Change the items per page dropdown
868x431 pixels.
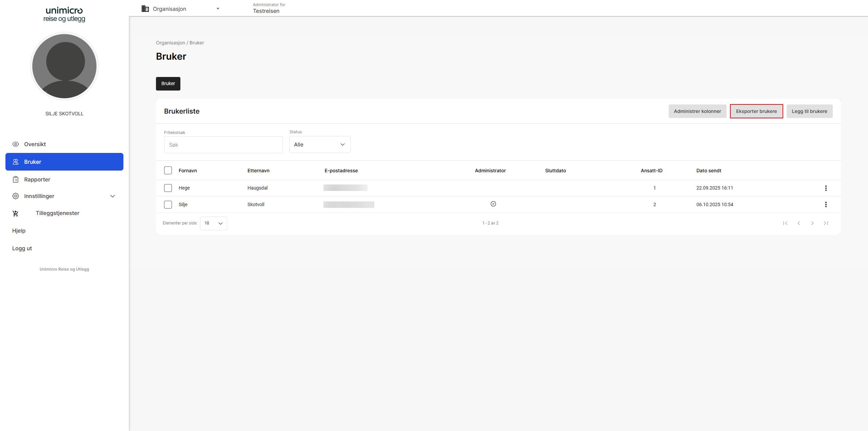pos(213,223)
